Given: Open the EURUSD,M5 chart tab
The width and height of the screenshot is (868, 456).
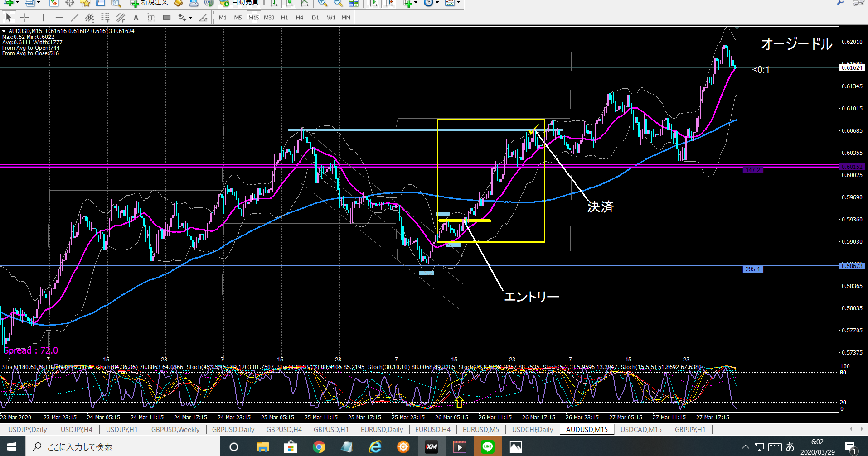Looking at the screenshot, I should (480, 429).
